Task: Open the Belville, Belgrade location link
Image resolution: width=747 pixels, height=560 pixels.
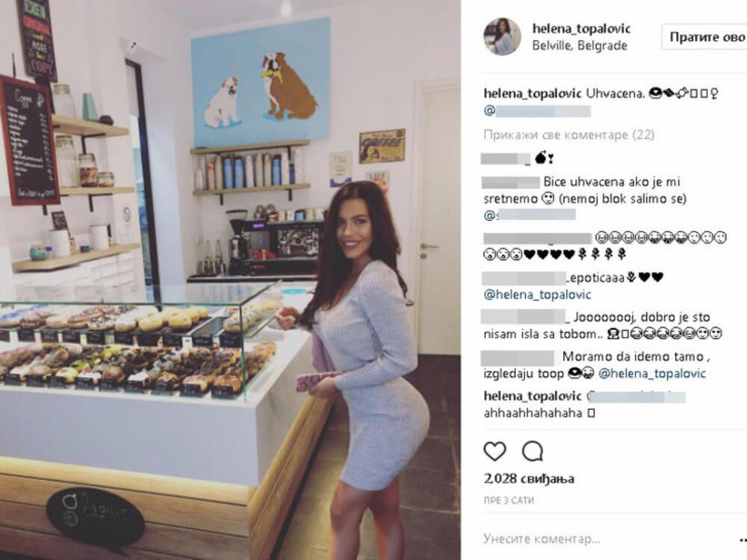Action: [x=580, y=46]
